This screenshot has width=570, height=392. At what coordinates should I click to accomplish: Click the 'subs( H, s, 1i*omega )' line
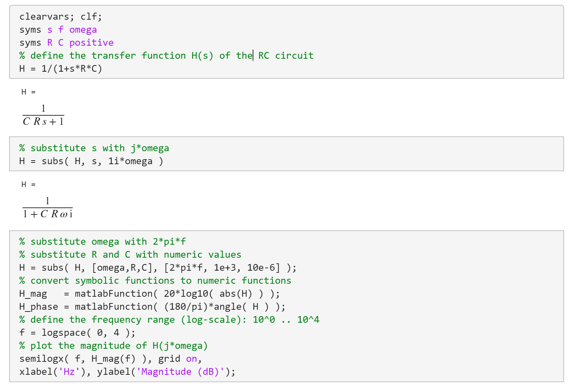click(91, 161)
